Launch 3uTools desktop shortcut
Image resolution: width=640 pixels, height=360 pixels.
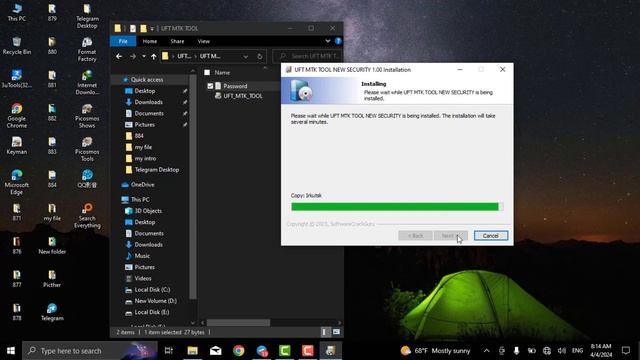tap(17, 79)
